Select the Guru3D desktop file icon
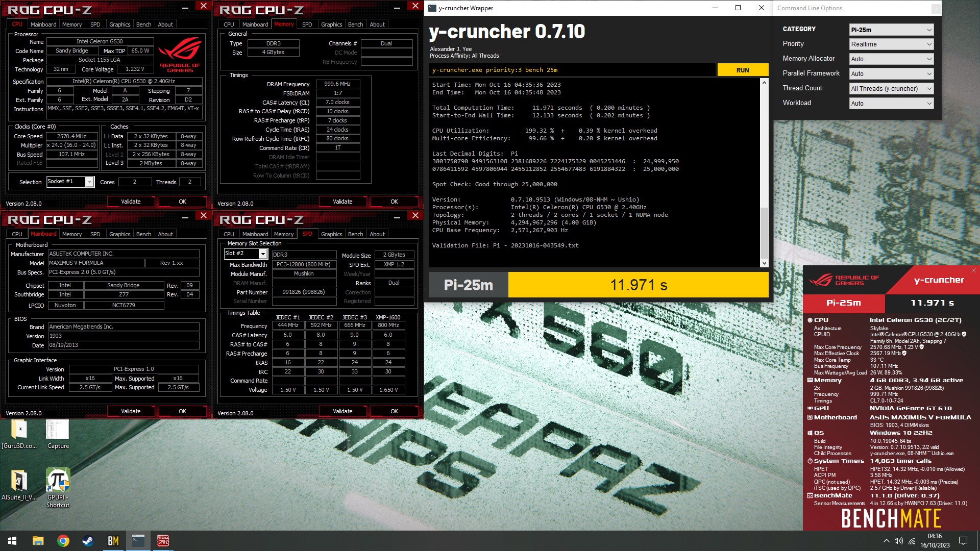Image resolution: width=980 pixels, height=551 pixels. click(x=19, y=434)
